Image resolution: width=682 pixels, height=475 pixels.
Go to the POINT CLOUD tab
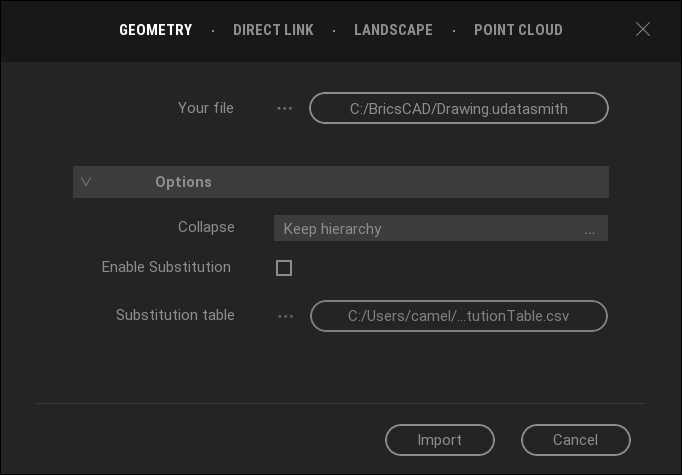518,30
